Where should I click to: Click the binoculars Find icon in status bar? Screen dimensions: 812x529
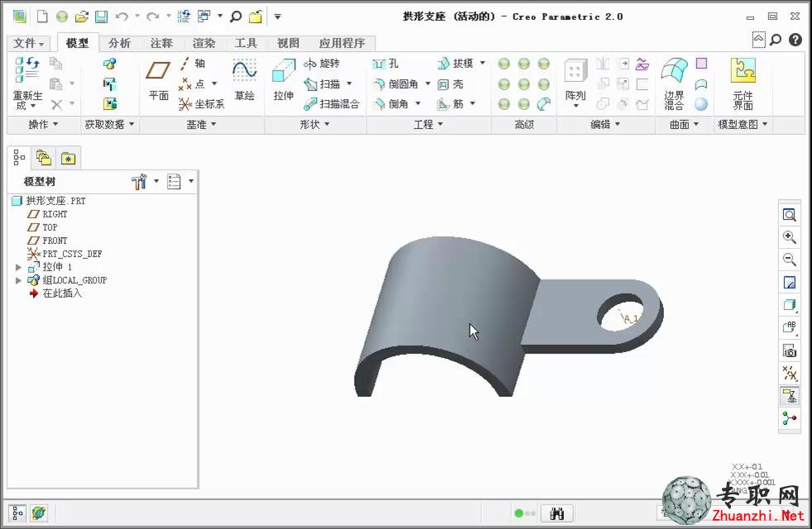[556, 513]
